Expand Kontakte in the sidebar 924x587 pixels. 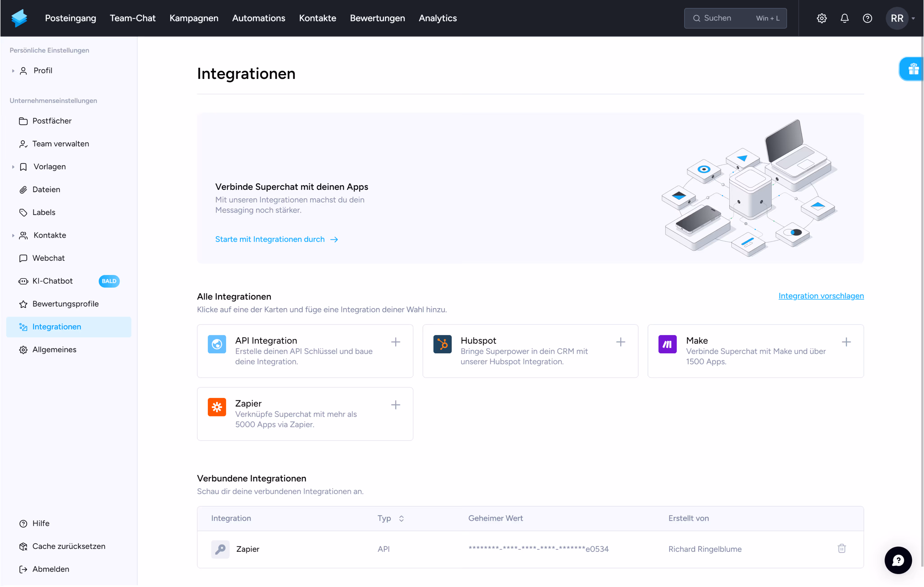(x=13, y=235)
